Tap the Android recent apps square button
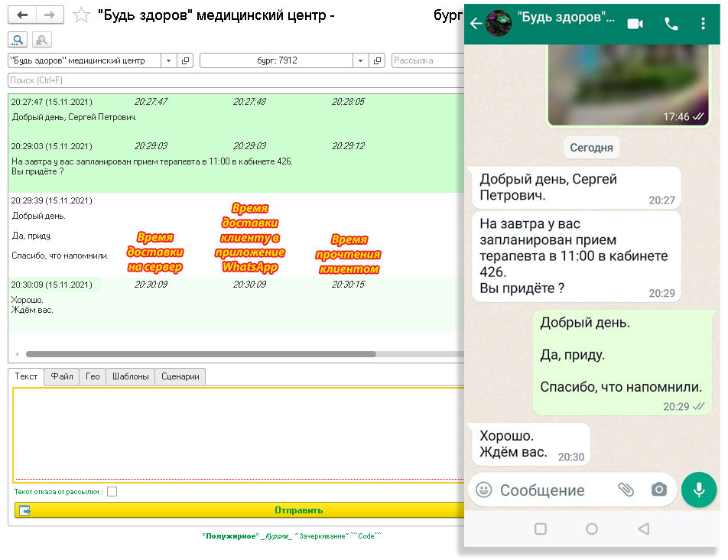 point(541,529)
